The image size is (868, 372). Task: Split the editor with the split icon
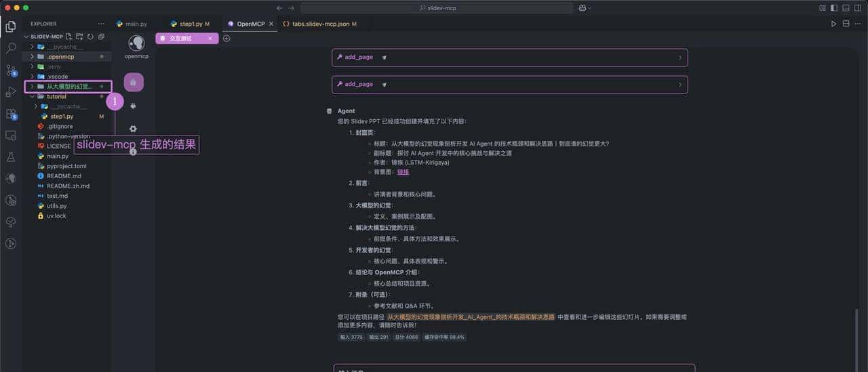click(x=846, y=24)
